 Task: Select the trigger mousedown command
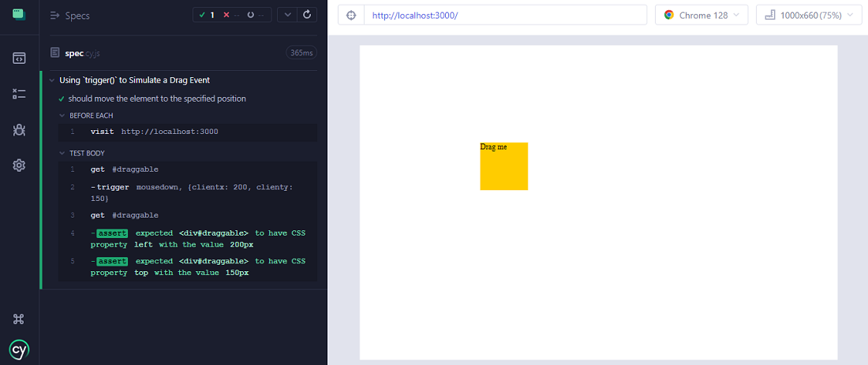188,192
